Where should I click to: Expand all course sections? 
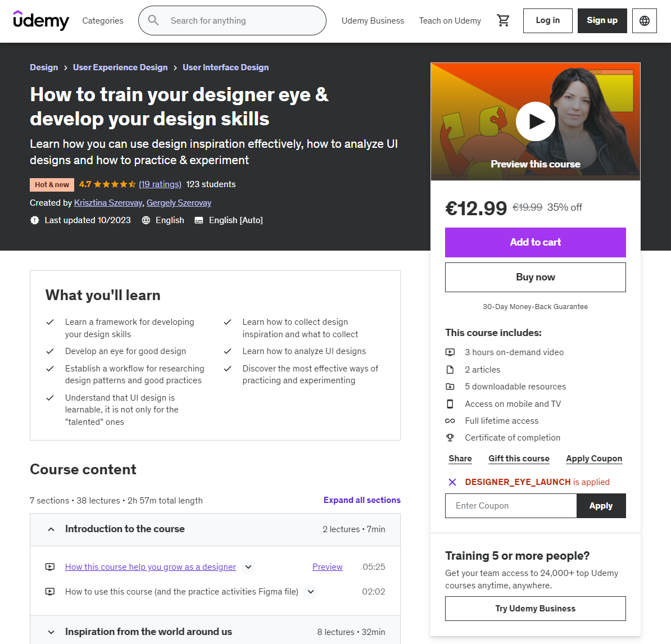tap(362, 500)
